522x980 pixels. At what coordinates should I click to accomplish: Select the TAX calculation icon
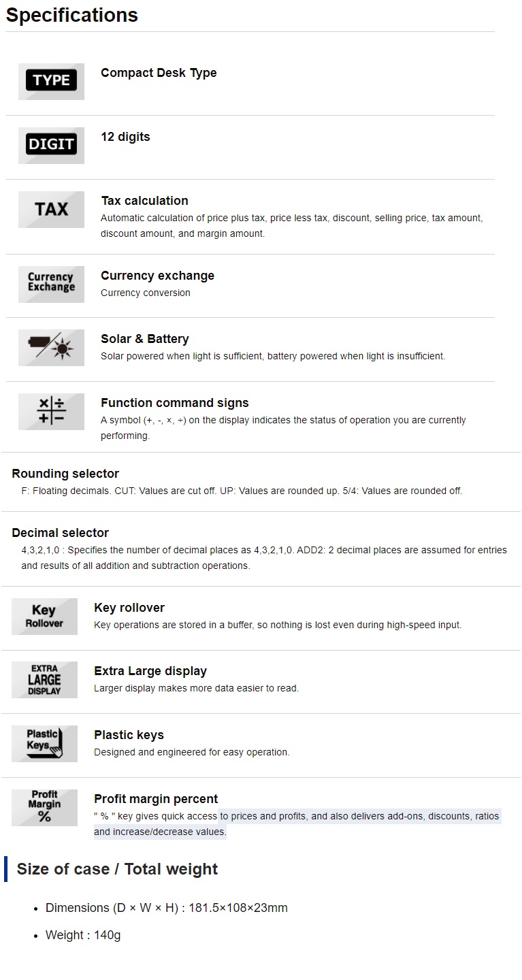click(x=51, y=209)
